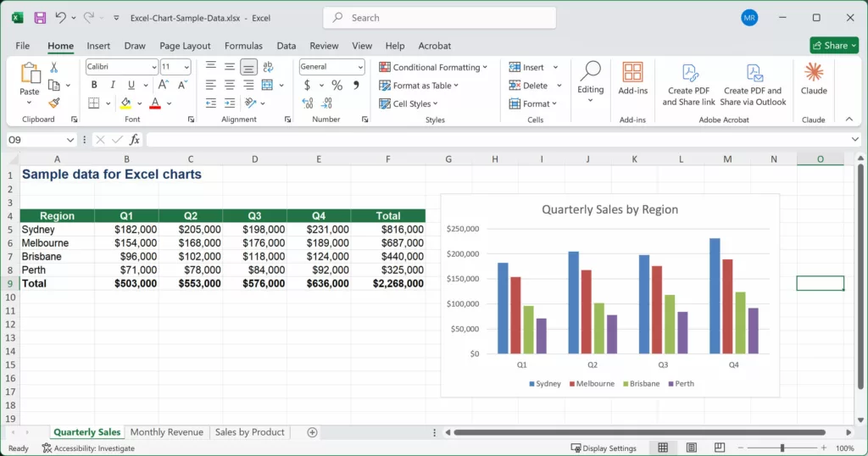
Task: Open the Name Box dropdown arrow
Action: 70,140
